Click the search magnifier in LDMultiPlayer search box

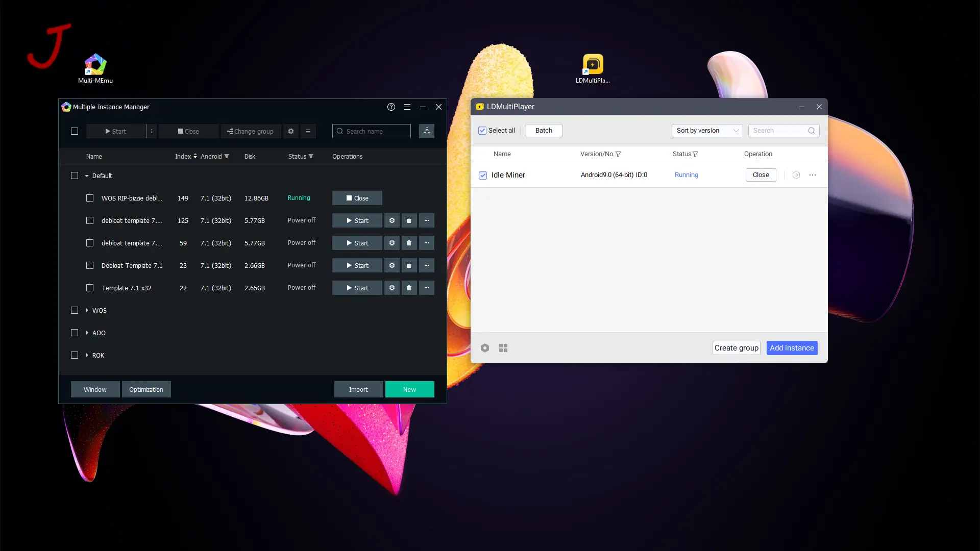[811, 131]
